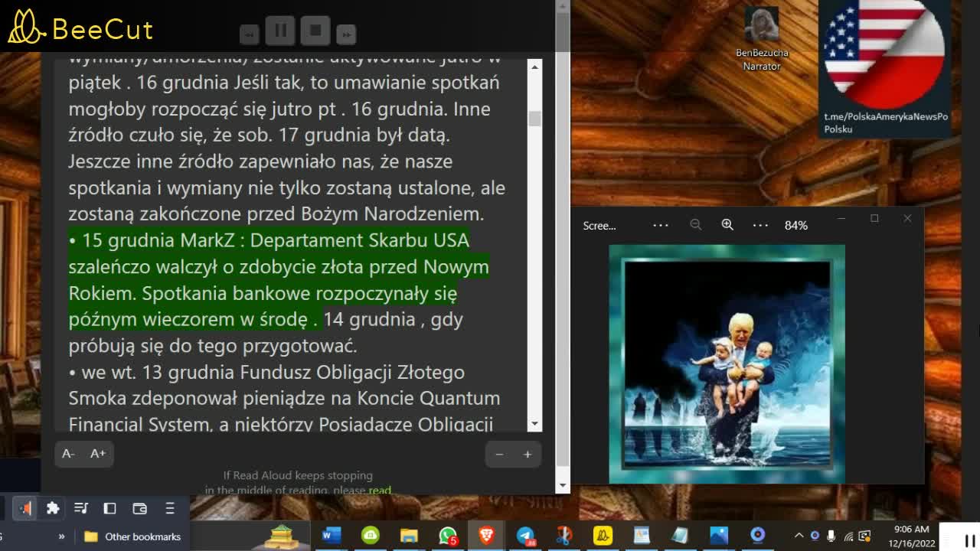Zoom out in the Photos viewer
Screen dimensions: 980x551
coord(695,225)
